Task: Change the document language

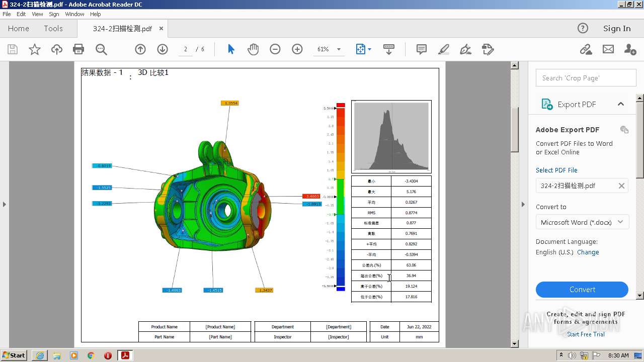Action: 588,252
